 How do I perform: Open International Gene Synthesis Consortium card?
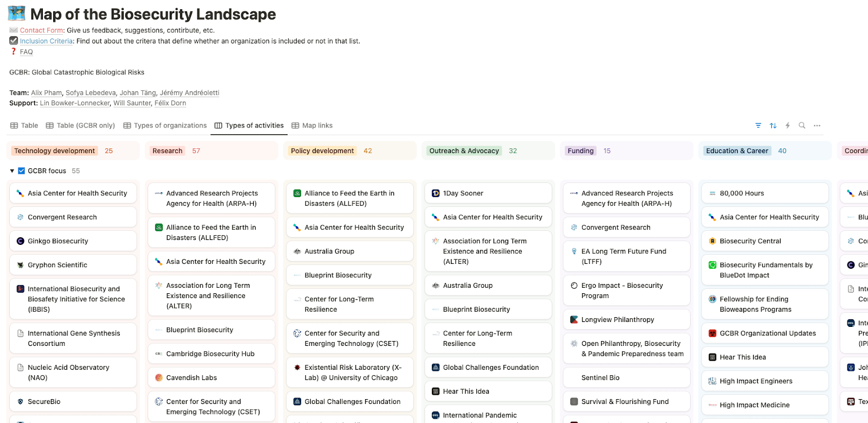(73, 338)
